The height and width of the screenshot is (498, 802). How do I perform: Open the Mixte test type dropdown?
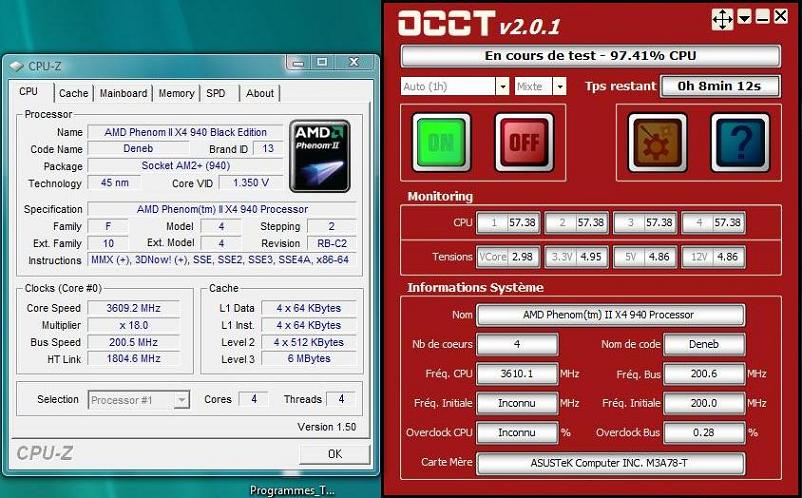560,86
